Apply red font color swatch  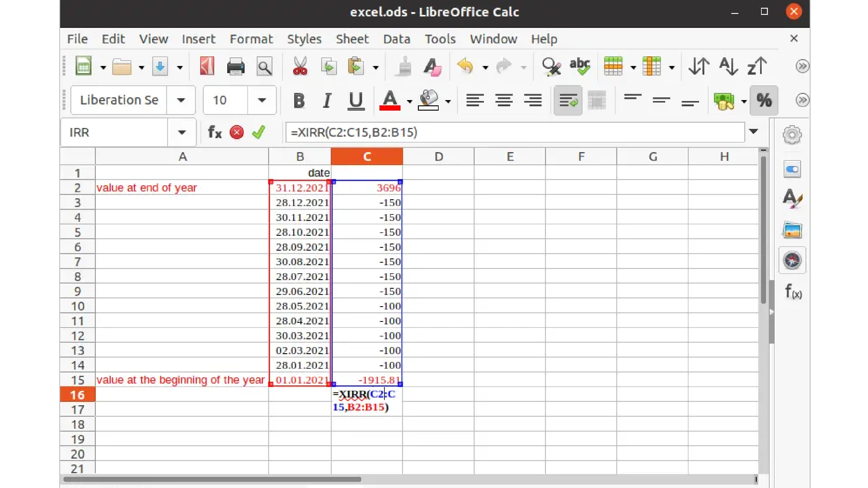pyautogui.click(x=390, y=100)
